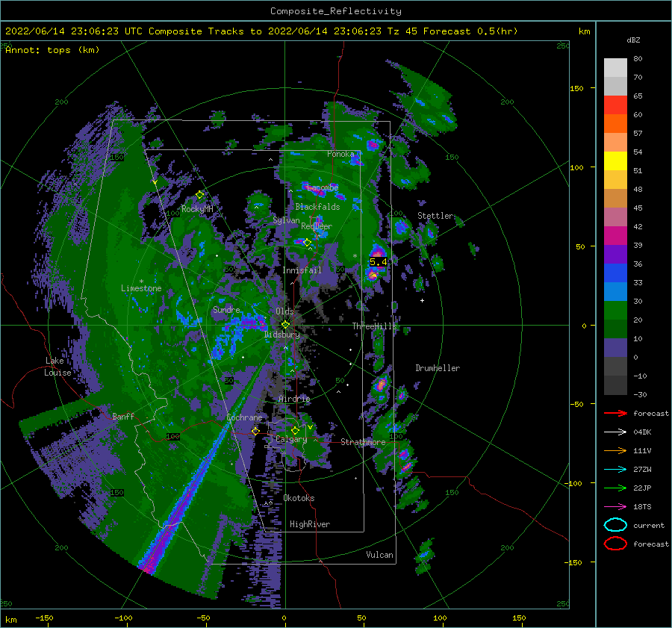This screenshot has width=672, height=628.
Task: Click the yellow 51 dBZ color swatch
Action: [615, 161]
